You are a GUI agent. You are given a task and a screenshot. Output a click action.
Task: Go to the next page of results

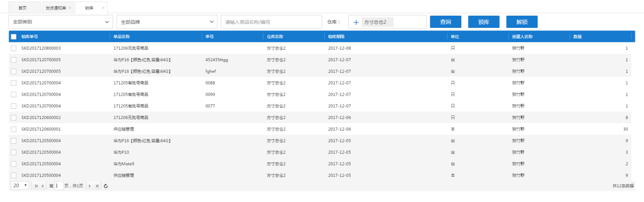point(90,186)
